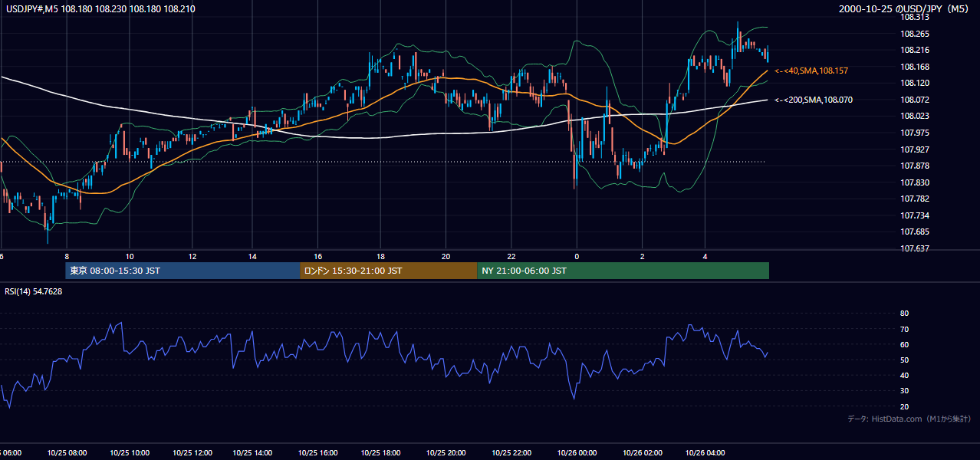Click the 10/25 10:00 time axis label
The height and width of the screenshot is (460, 980).
(x=129, y=453)
